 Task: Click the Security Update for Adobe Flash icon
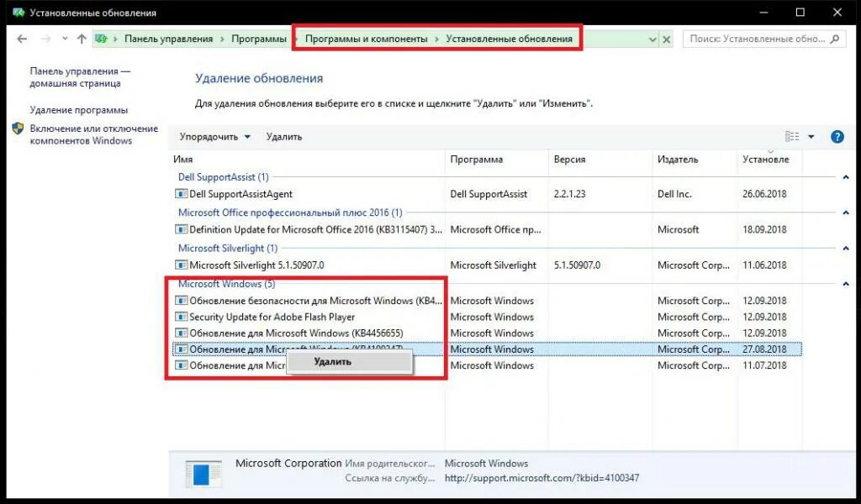[x=182, y=317]
